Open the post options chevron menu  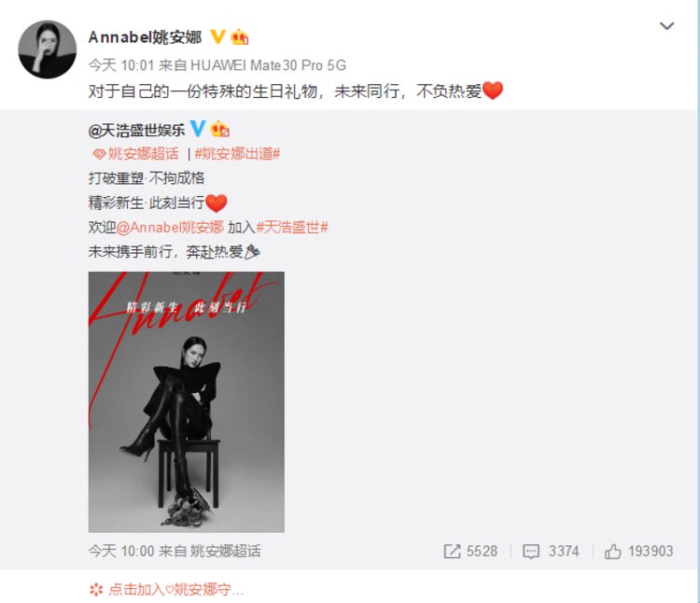(666, 26)
